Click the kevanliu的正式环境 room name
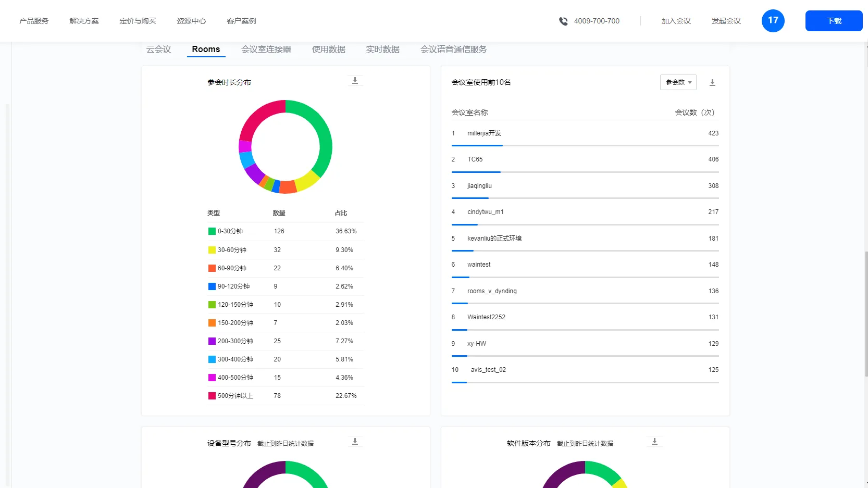Image resolution: width=868 pixels, height=488 pixels. pyautogui.click(x=494, y=239)
